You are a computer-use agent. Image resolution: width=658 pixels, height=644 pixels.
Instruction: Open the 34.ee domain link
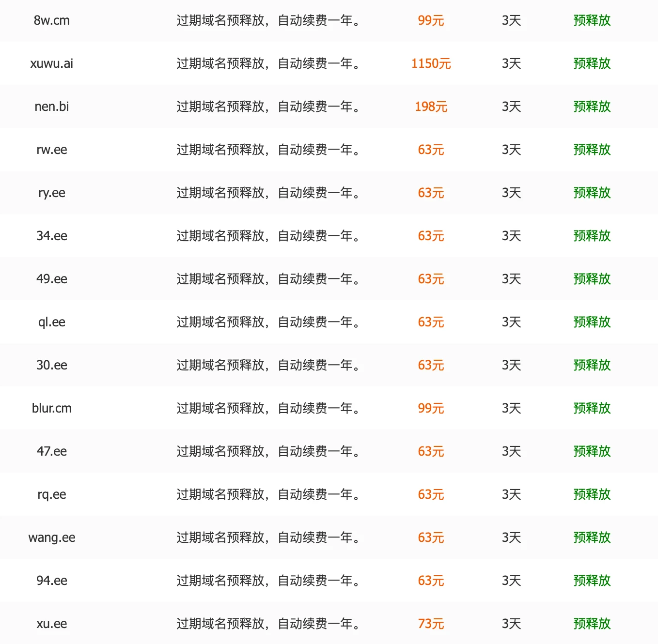[x=52, y=236]
